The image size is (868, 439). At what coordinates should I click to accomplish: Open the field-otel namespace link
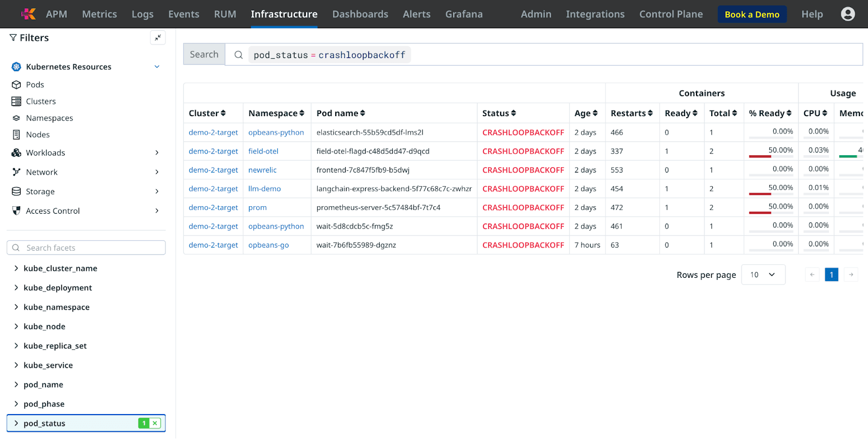pos(263,151)
